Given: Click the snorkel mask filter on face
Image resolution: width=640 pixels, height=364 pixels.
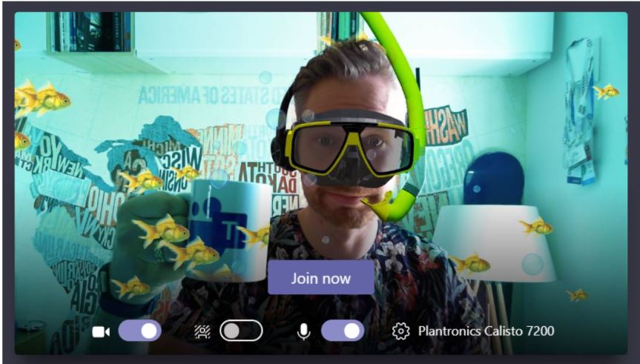Looking at the screenshot, I should click(x=350, y=145).
